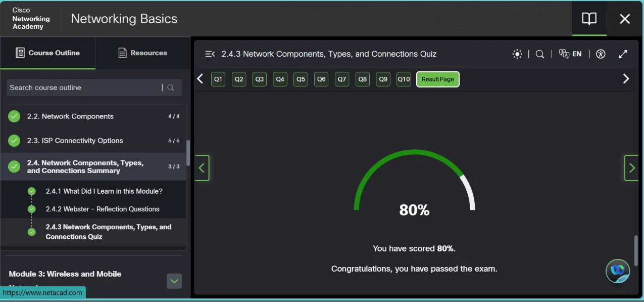
Task: Open section 2.2 Network Components
Action: [93, 116]
